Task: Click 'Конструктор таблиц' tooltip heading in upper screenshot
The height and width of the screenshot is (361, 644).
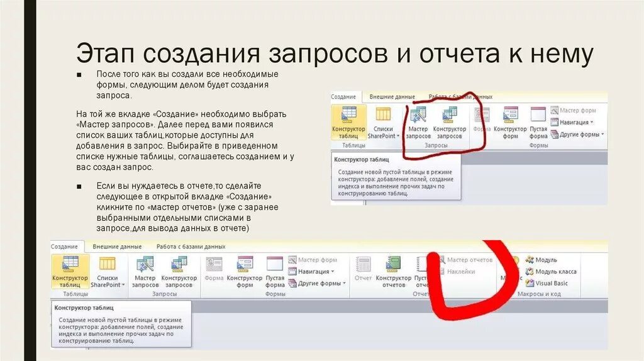Action: click(362, 159)
